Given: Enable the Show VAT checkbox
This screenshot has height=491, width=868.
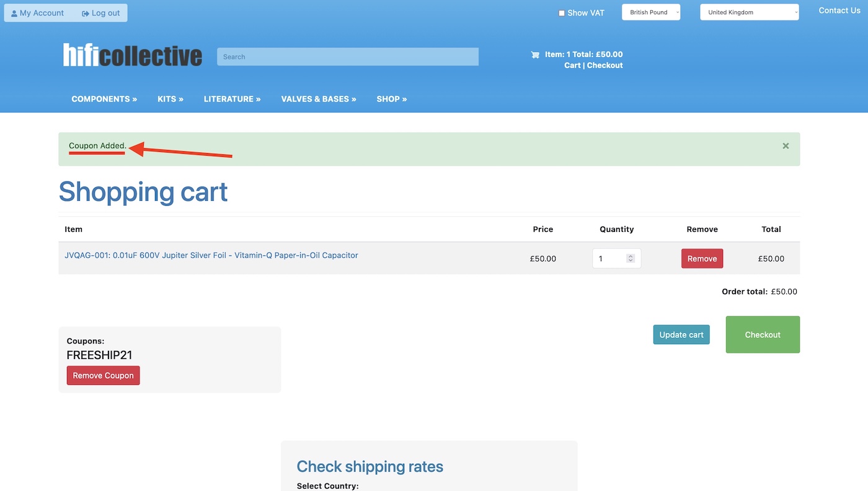Looking at the screenshot, I should coord(561,12).
